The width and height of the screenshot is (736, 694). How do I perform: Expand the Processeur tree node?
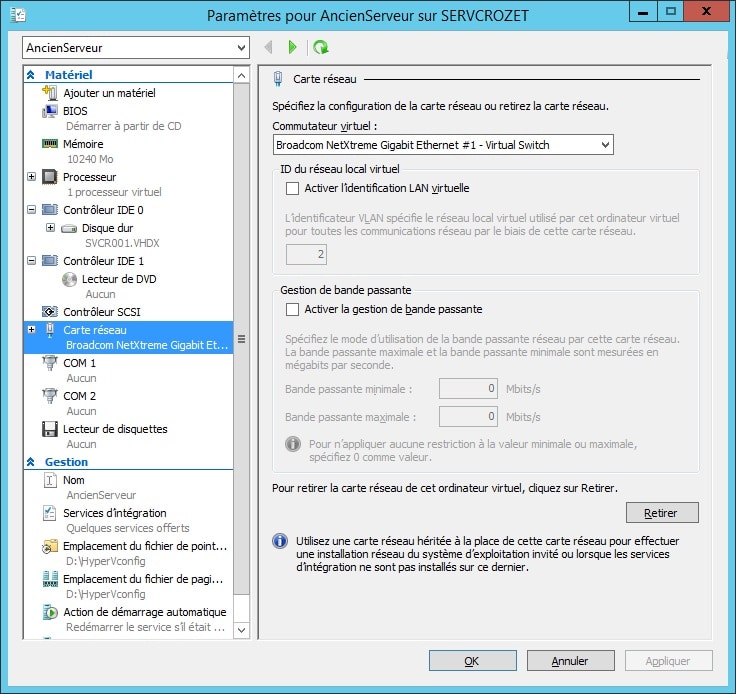click(x=31, y=176)
